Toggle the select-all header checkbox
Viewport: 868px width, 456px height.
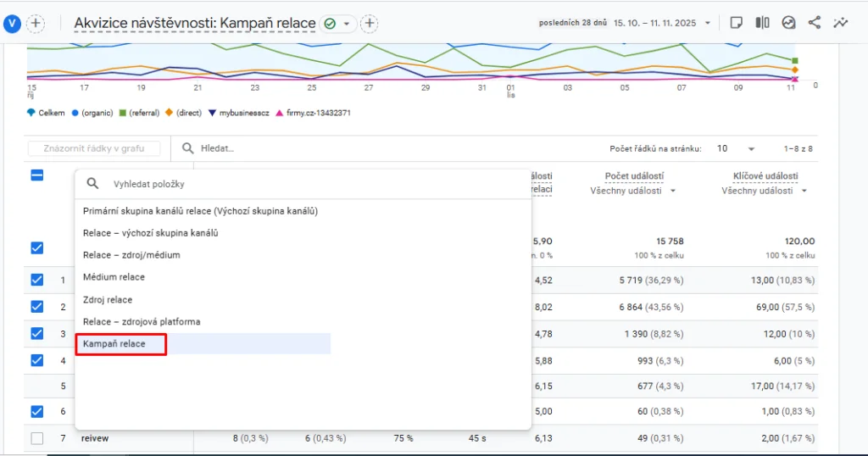coord(37,175)
